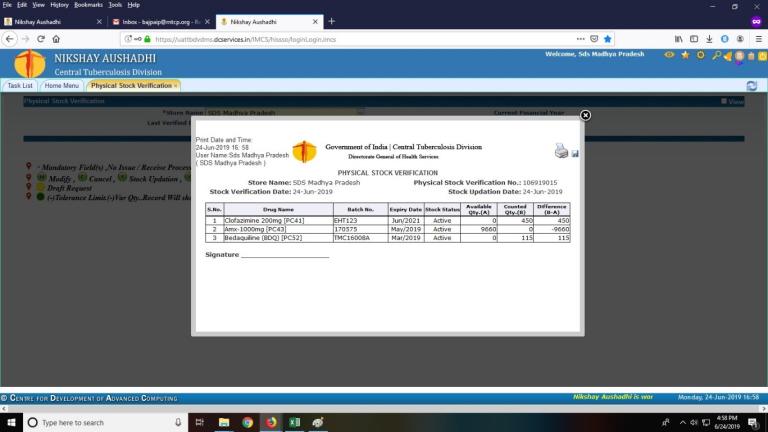768x432 pixels.
Task: Switch to first Nikshay Aushadhi browser tab
Action: (51, 22)
